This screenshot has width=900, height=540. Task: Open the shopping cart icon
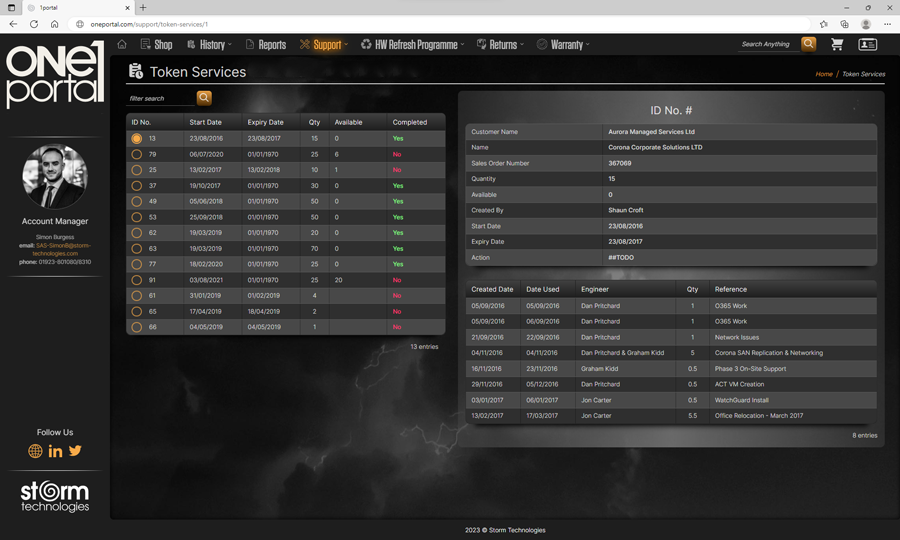[837, 45]
